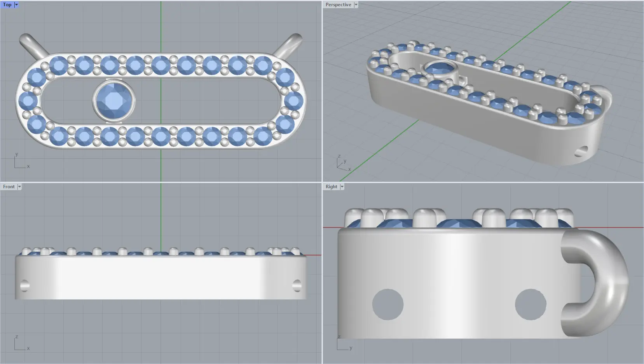This screenshot has height=364, width=644.
Task: Select the left hole in Front view
Action: [24, 285]
